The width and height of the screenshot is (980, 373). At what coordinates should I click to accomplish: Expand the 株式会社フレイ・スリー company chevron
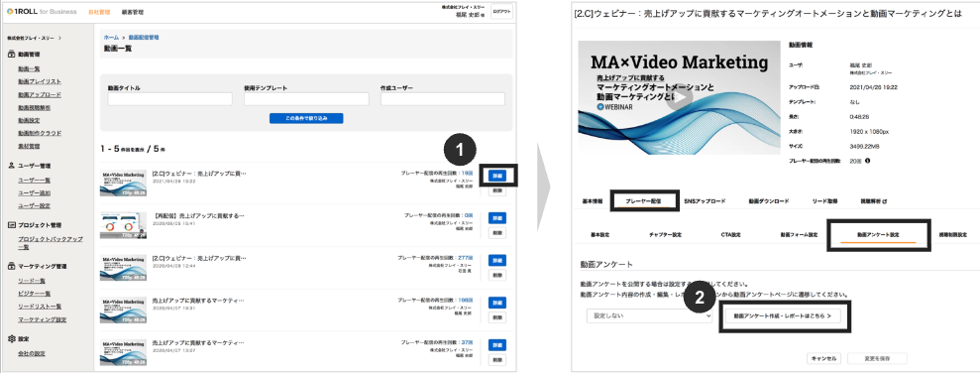tap(59, 38)
